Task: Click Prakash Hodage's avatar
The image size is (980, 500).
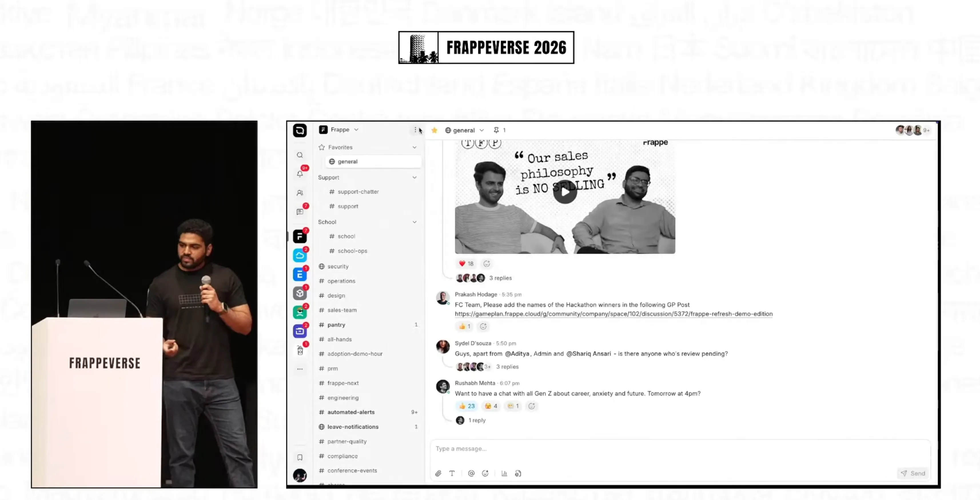Action: [x=443, y=298]
